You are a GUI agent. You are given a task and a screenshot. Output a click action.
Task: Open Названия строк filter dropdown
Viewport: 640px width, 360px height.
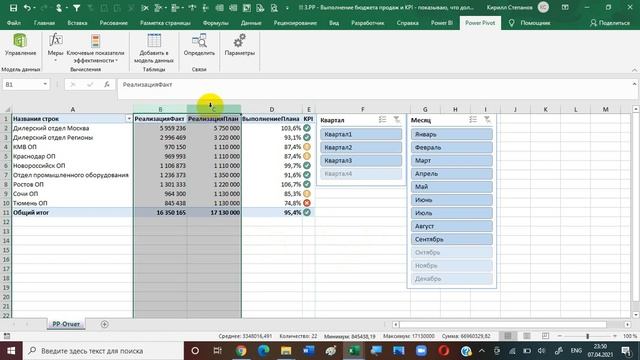129,119
